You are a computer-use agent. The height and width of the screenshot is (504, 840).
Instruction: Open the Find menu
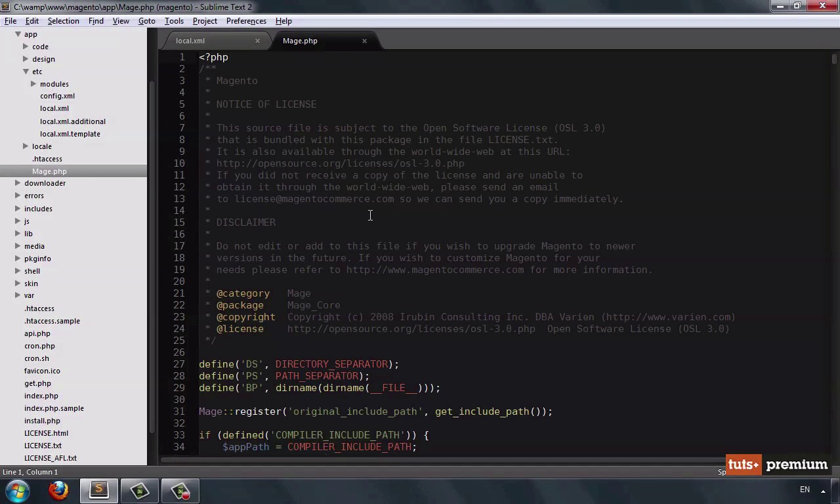pos(96,21)
